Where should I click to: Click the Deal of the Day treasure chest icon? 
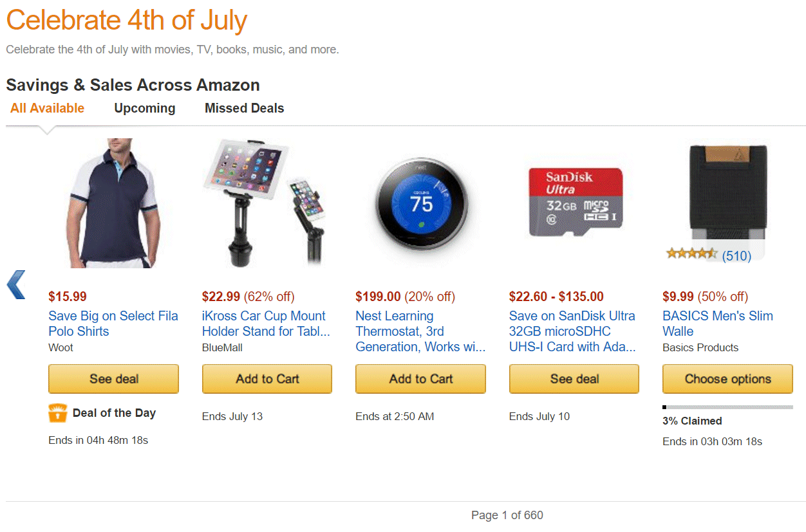click(x=57, y=413)
